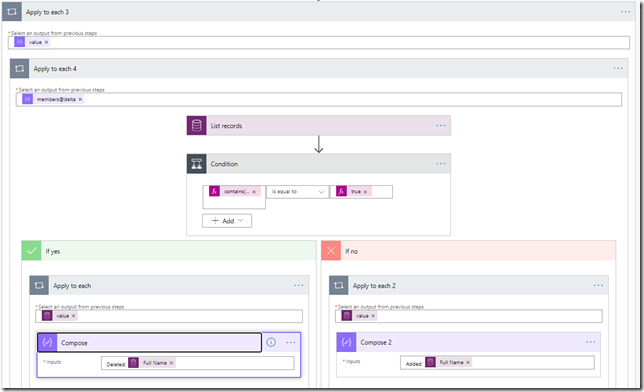Remove Full Name token in Compose inputs
Screen dimensions: 644x392
click(x=172, y=363)
